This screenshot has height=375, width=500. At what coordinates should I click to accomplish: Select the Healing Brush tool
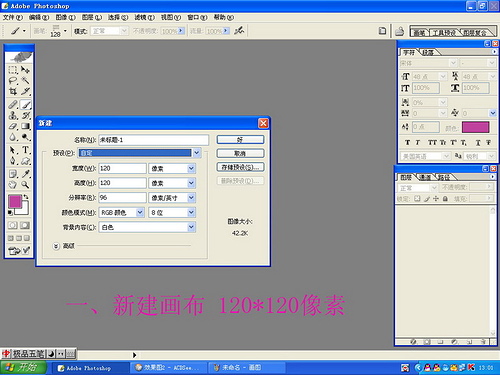[x=13, y=105]
